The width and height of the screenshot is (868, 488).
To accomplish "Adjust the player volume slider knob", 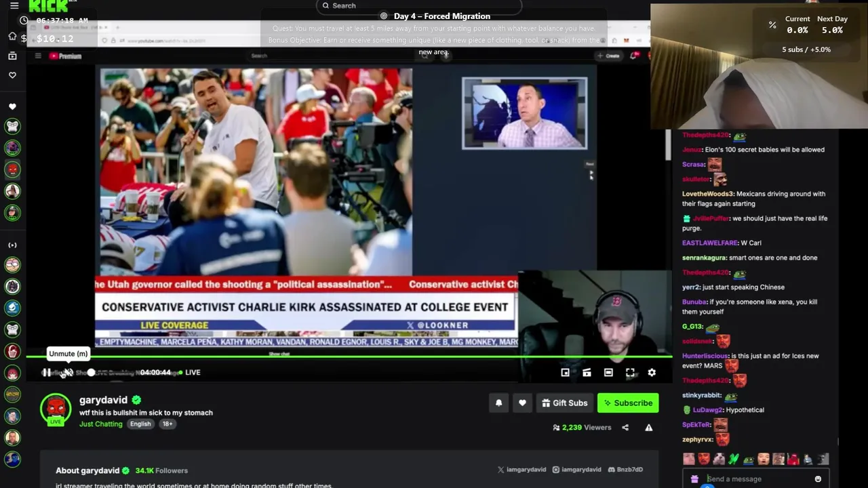I will pyautogui.click(x=91, y=372).
